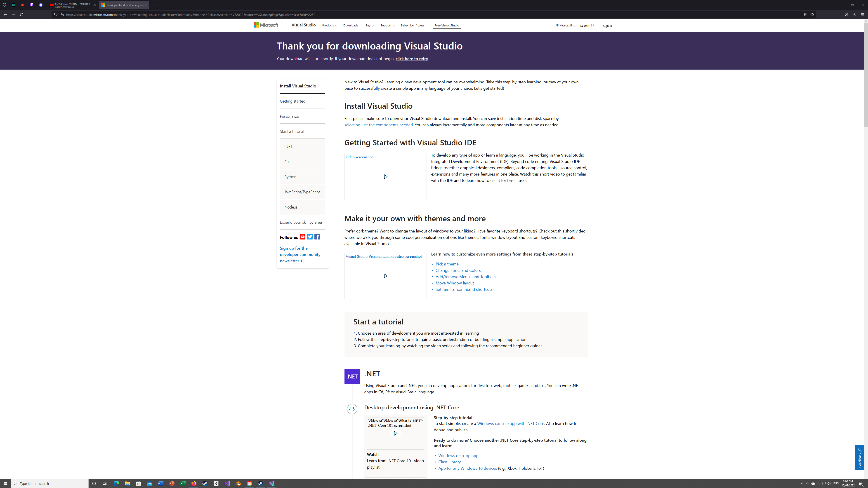The width and height of the screenshot is (868, 488).
Task: Open 'selecting just the components needed' link
Action: 378,125
